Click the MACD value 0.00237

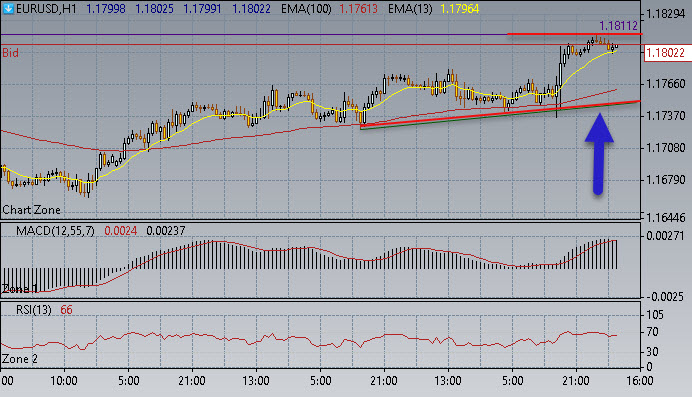(165, 231)
